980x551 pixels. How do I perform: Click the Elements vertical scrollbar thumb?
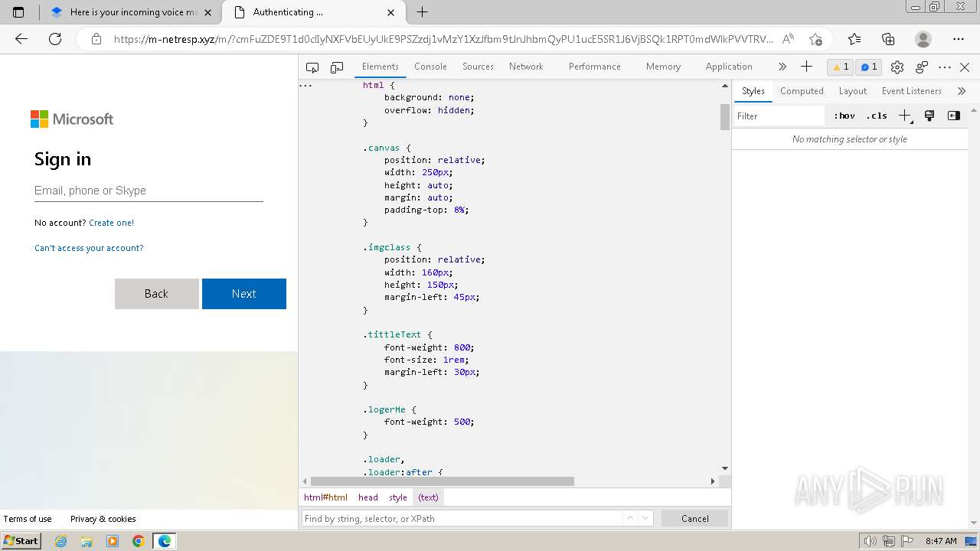[x=725, y=116]
